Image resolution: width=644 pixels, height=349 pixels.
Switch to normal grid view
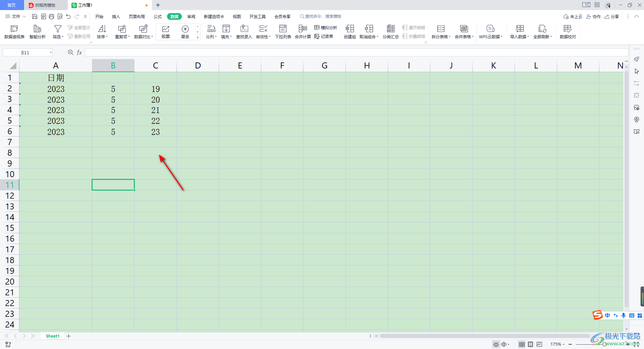pyautogui.click(x=522, y=344)
